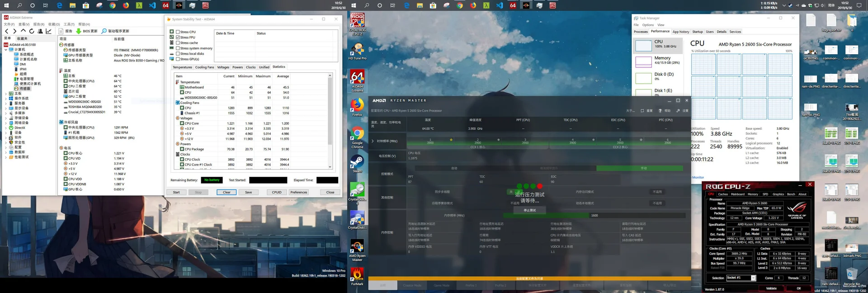Click Preferences button in Stability Test
The image size is (868, 293).
299,192
